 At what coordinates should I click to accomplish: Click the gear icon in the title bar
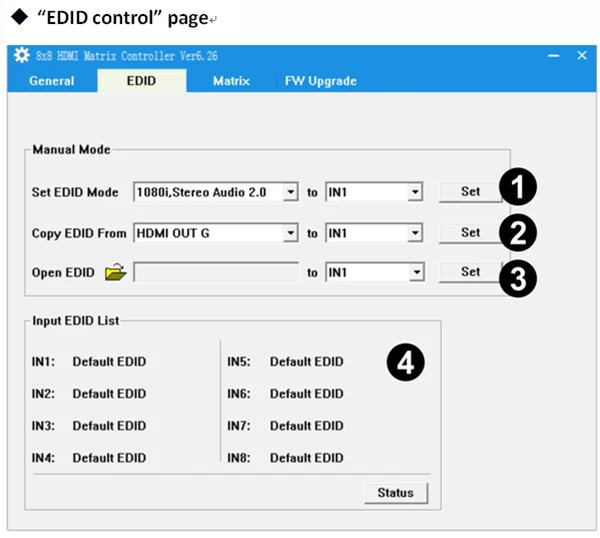[x=21, y=55]
